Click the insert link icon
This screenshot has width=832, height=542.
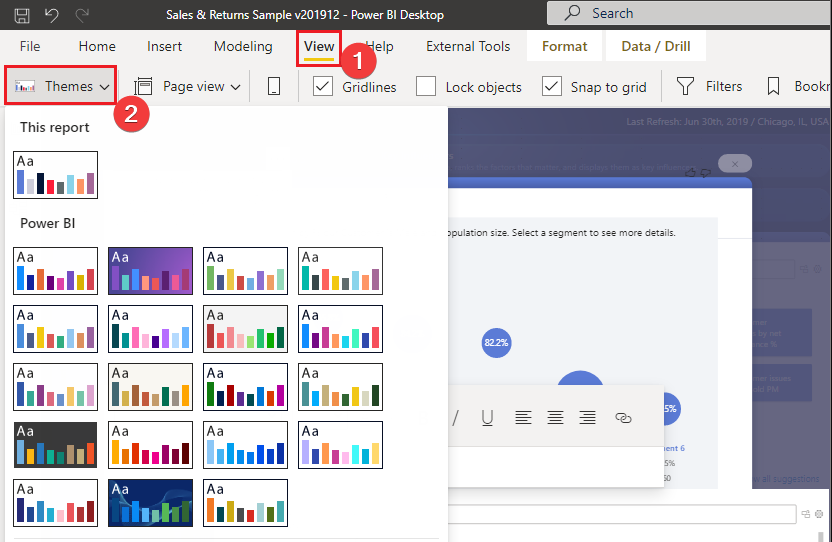click(x=623, y=418)
